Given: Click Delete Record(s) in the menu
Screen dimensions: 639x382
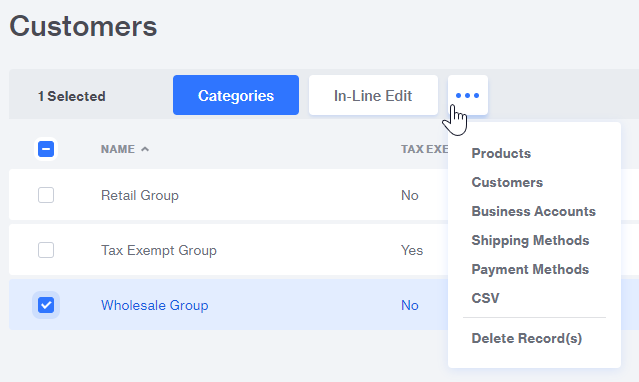Looking at the screenshot, I should click(x=527, y=338).
